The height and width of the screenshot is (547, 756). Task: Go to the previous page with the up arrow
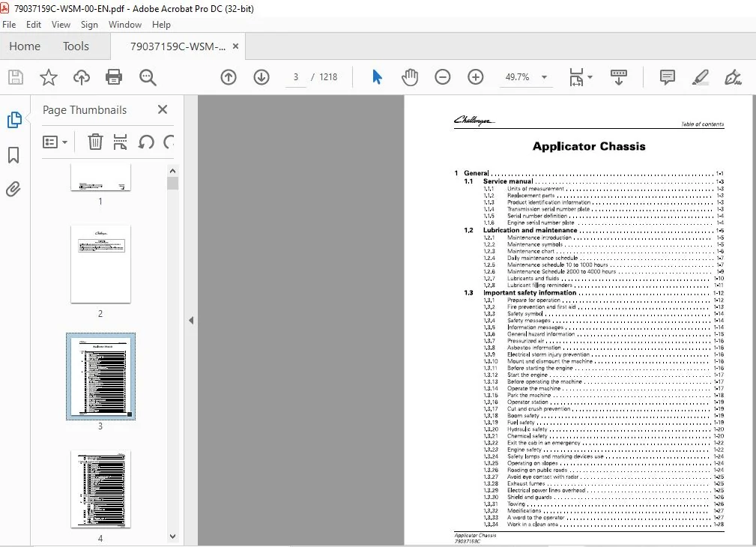point(229,77)
